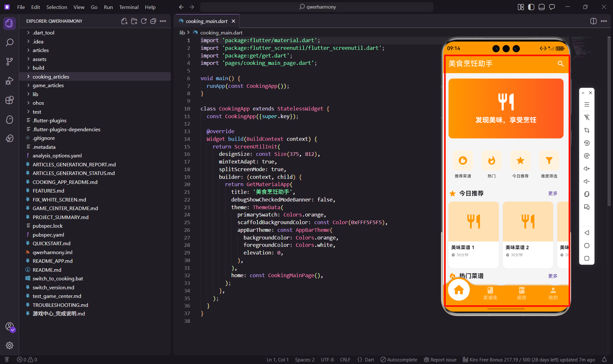Open the Extensions view icon

pos(10,100)
